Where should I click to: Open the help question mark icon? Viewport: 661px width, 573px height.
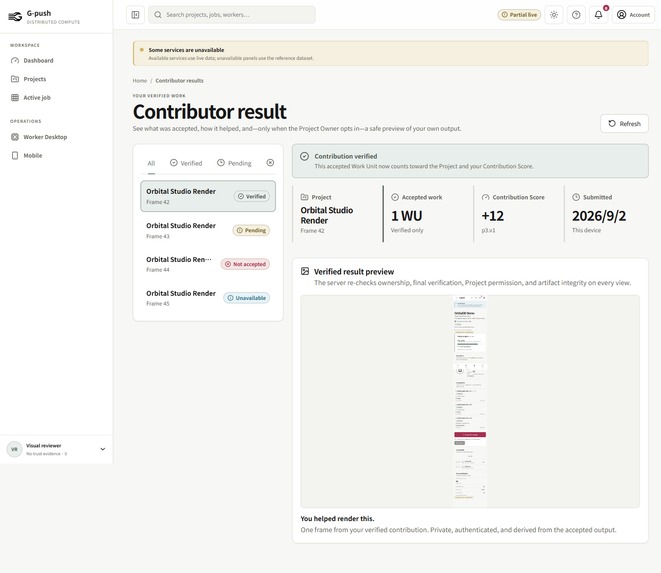click(x=576, y=15)
